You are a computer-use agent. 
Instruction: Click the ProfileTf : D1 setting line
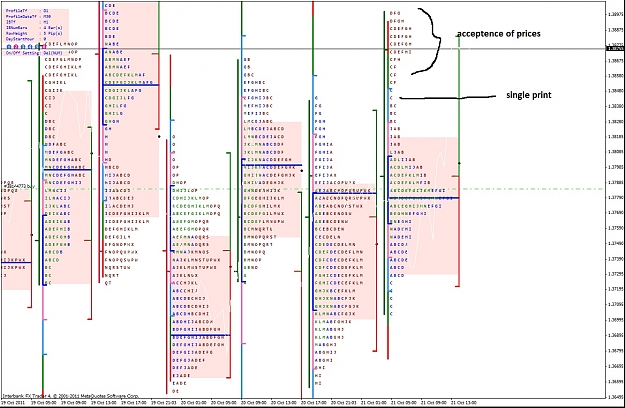pyautogui.click(x=27, y=11)
